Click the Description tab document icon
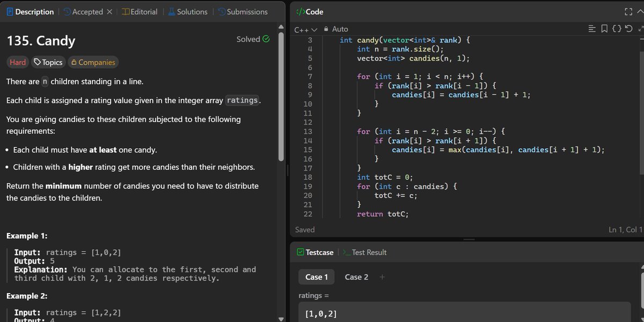644x322 pixels. tap(10, 12)
